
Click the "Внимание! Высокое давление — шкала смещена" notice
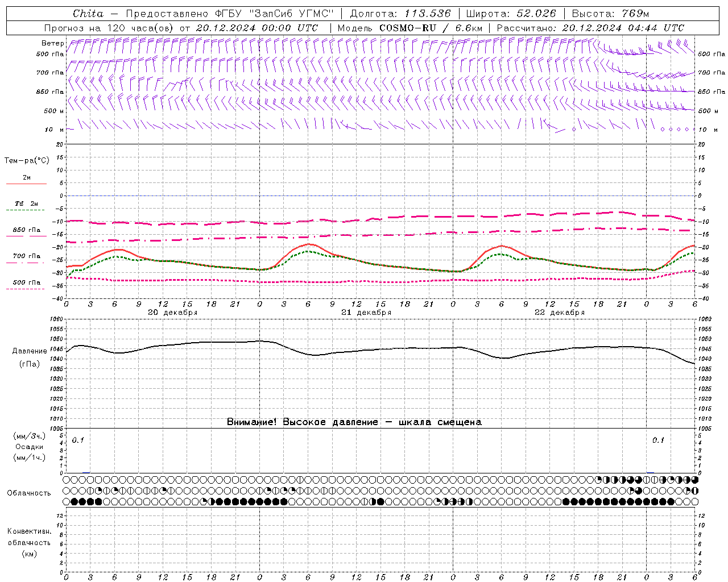coord(354,422)
